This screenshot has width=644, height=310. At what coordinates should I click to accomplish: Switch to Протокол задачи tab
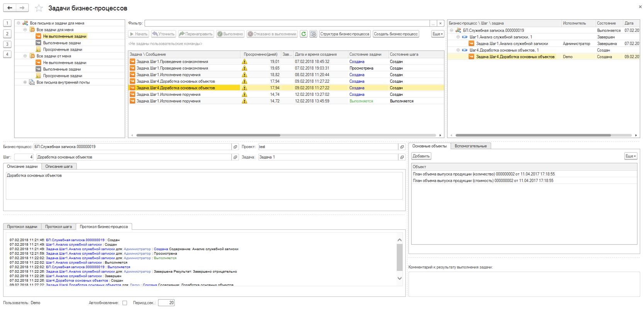click(x=22, y=227)
